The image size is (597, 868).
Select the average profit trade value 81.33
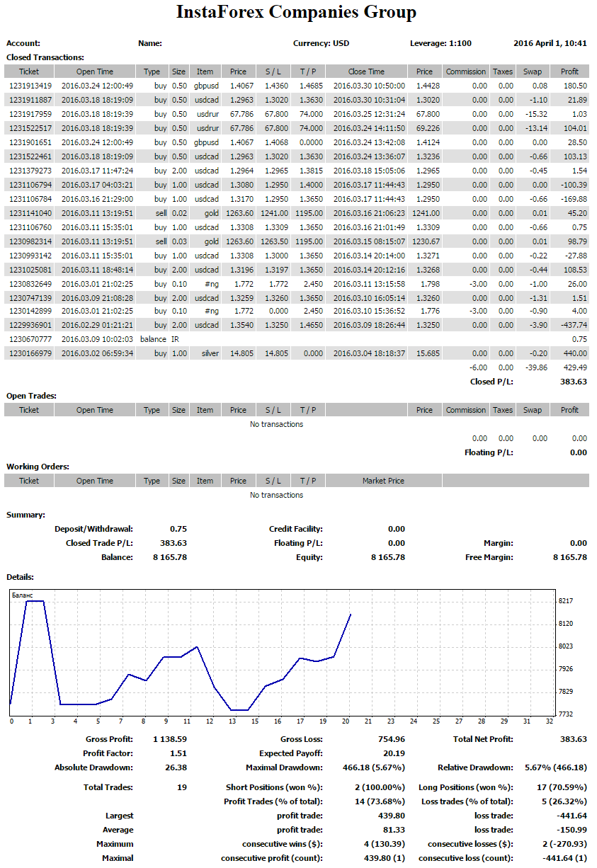click(x=394, y=830)
